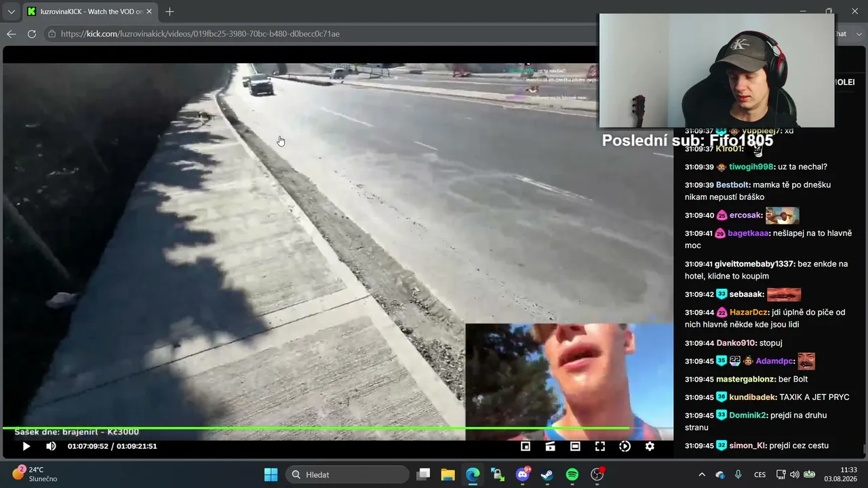Play the VOD video
The width and height of the screenshot is (868, 488).
[x=26, y=446]
